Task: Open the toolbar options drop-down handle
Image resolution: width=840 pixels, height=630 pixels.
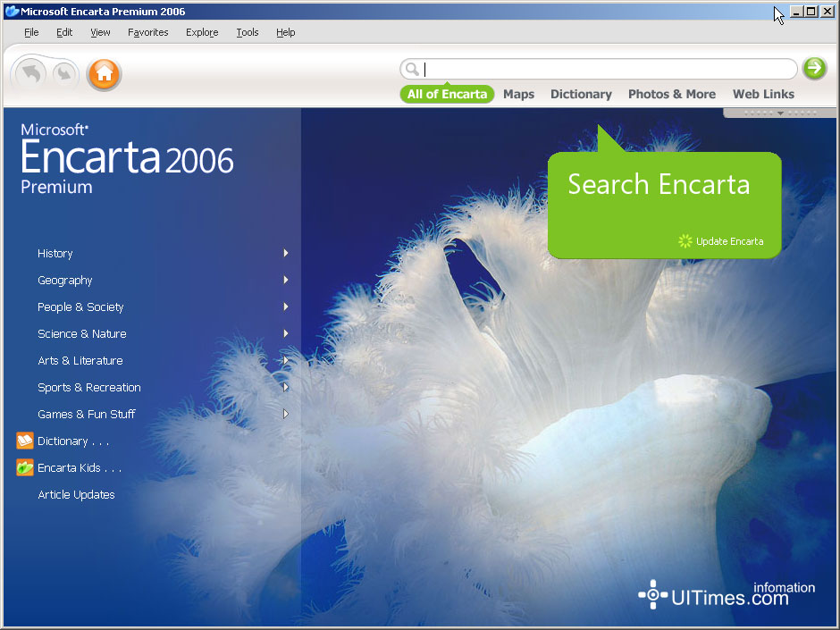Action: [780, 113]
